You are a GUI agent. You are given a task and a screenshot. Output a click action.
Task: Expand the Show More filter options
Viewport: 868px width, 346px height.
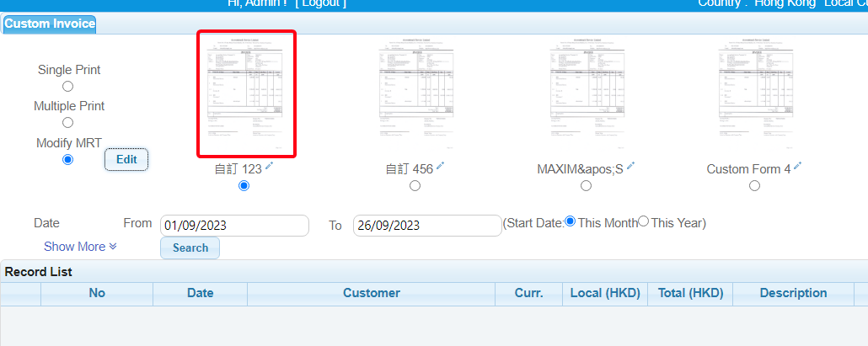pyautogui.click(x=80, y=247)
